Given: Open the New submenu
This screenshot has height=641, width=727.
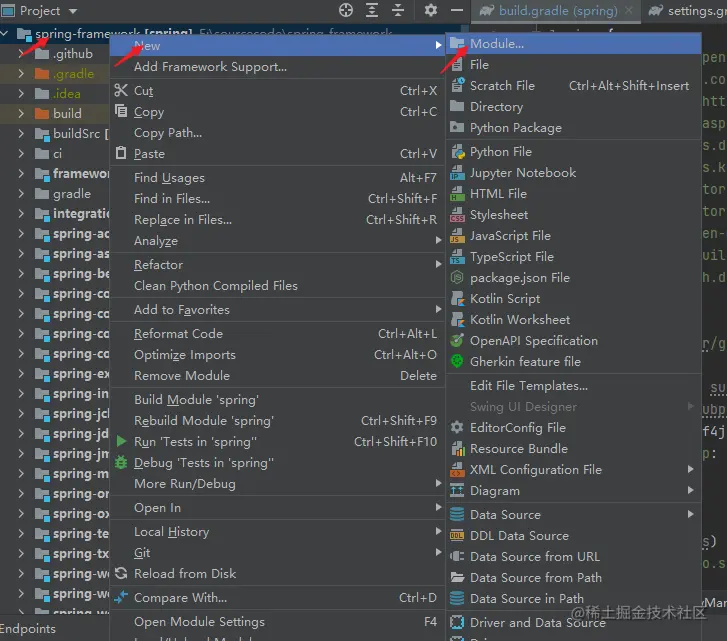Looking at the screenshot, I should click(x=277, y=45).
